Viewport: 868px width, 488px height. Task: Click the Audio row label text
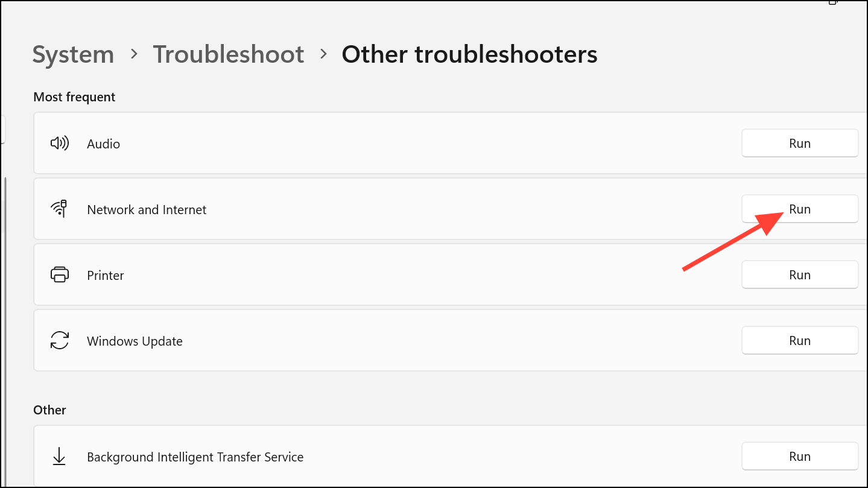pos(103,144)
